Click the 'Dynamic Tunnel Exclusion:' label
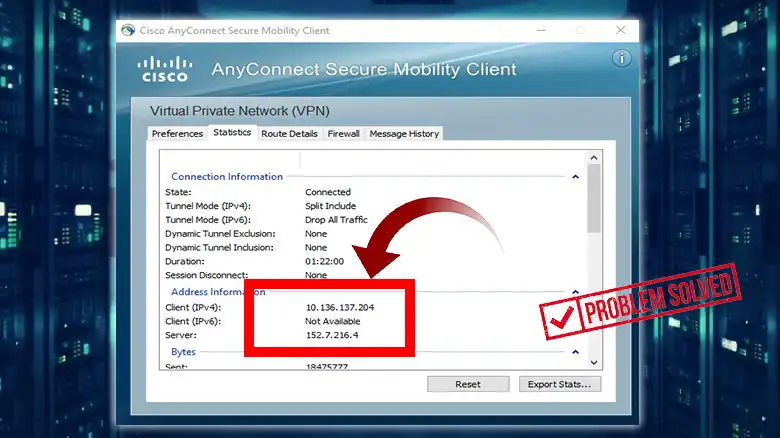Screen dimensions: 780x438 [x=220, y=234]
